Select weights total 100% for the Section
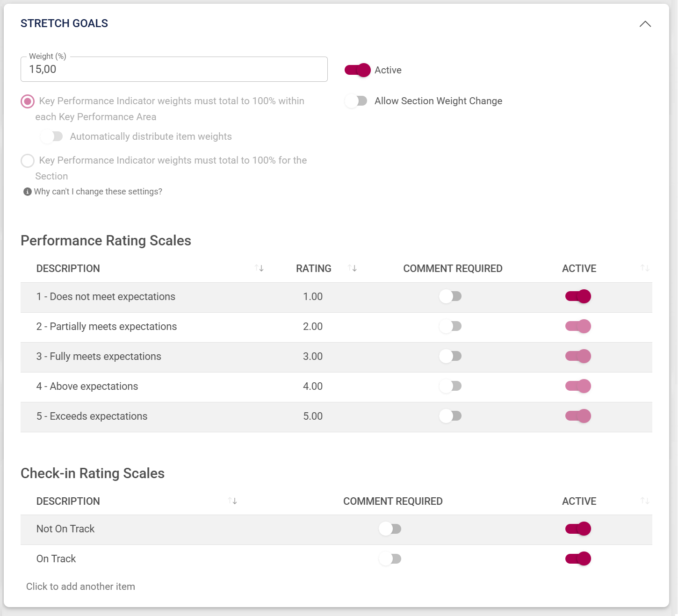The image size is (678, 616). (x=27, y=160)
